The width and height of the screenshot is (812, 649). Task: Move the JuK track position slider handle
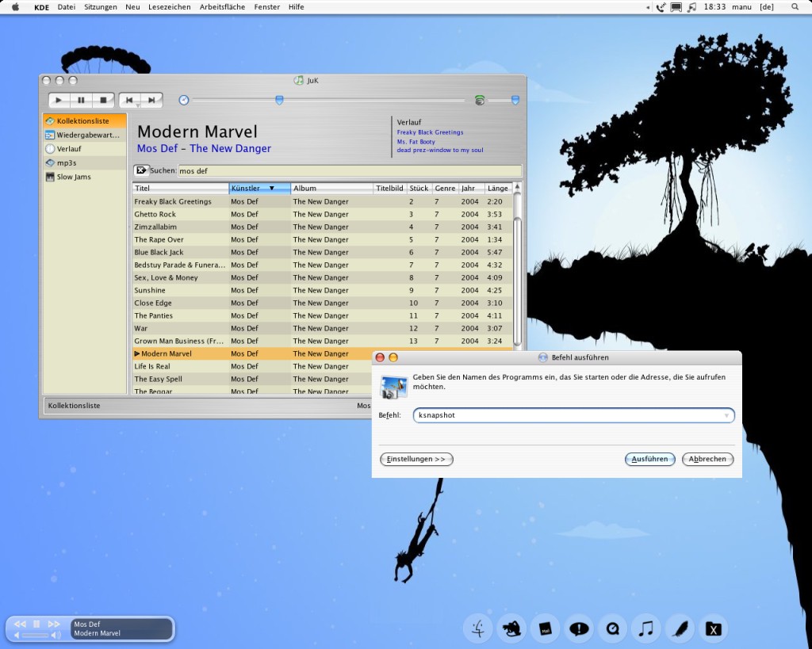tap(279, 100)
